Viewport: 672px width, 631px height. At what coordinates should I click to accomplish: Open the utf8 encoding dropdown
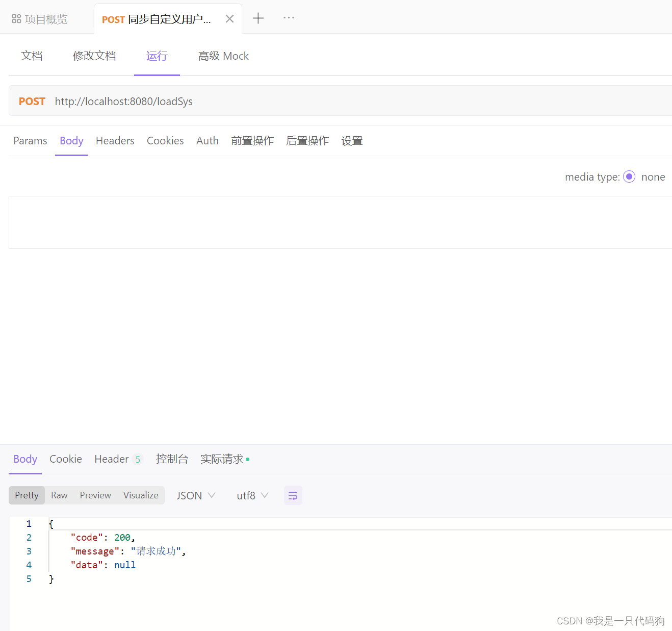(252, 495)
